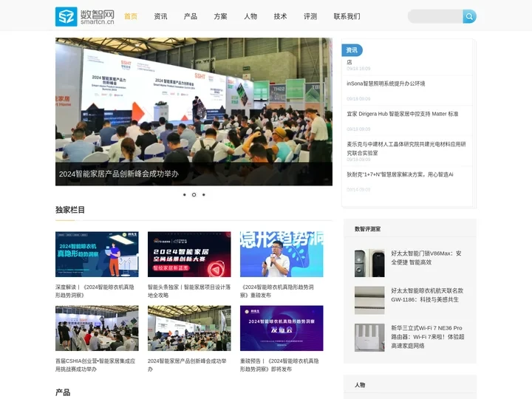Select the second carousel dot
The width and height of the screenshot is (532, 399).
pyautogui.click(x=194, y=195)
